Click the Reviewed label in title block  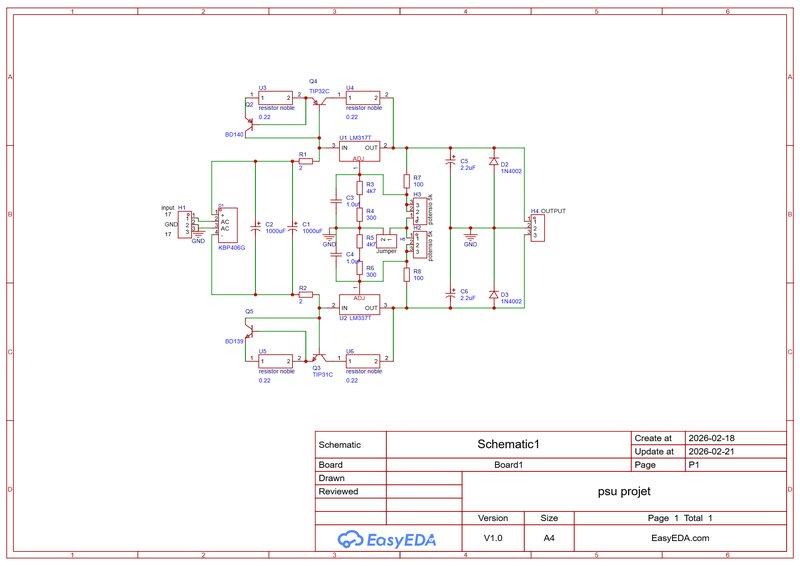click(x=338, y=491)
